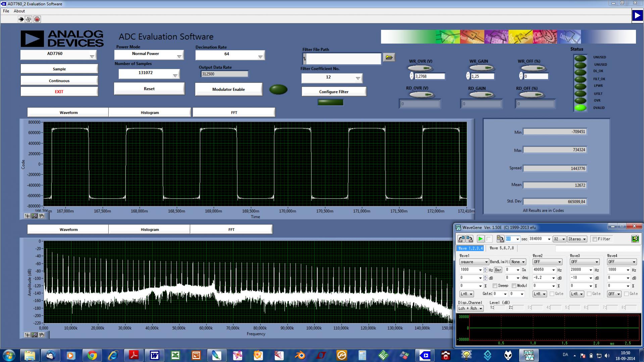Select the FFT graph zoom tool

(x=35, y=334)
